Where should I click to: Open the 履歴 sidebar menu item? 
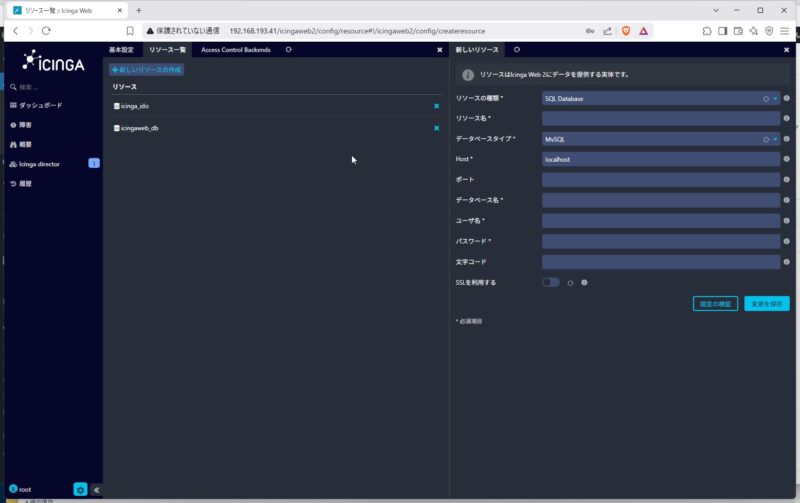pos(21,184)
